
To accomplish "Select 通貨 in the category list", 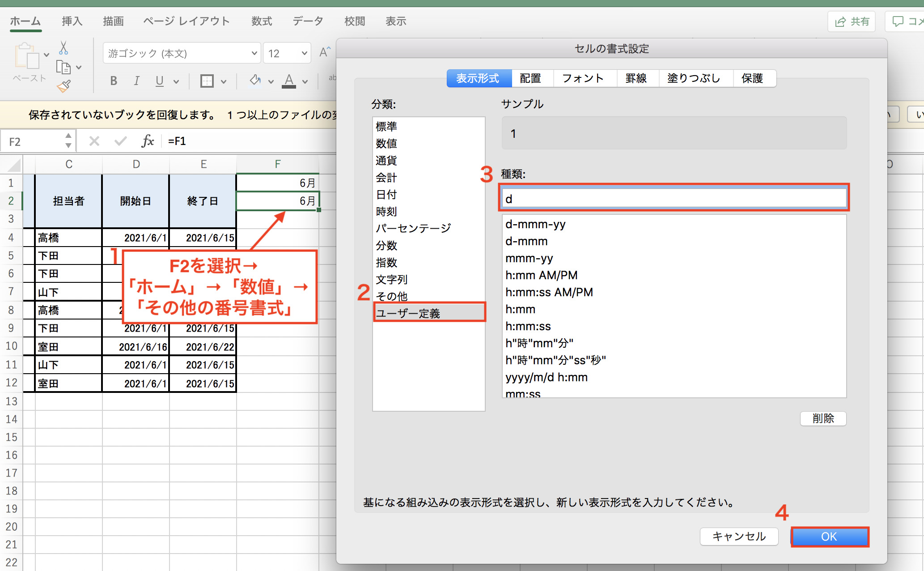I will pos(428,161).
